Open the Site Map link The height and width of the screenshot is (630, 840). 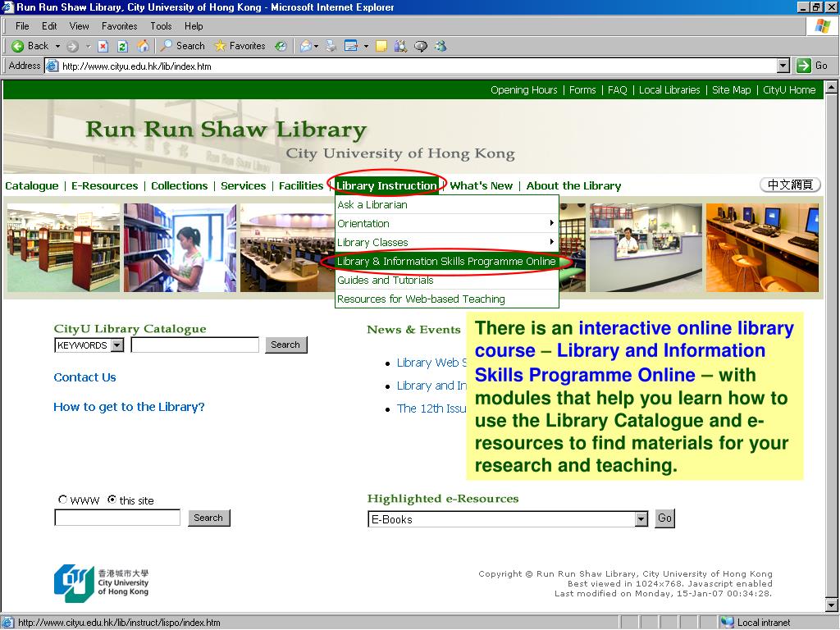(731, 90)
